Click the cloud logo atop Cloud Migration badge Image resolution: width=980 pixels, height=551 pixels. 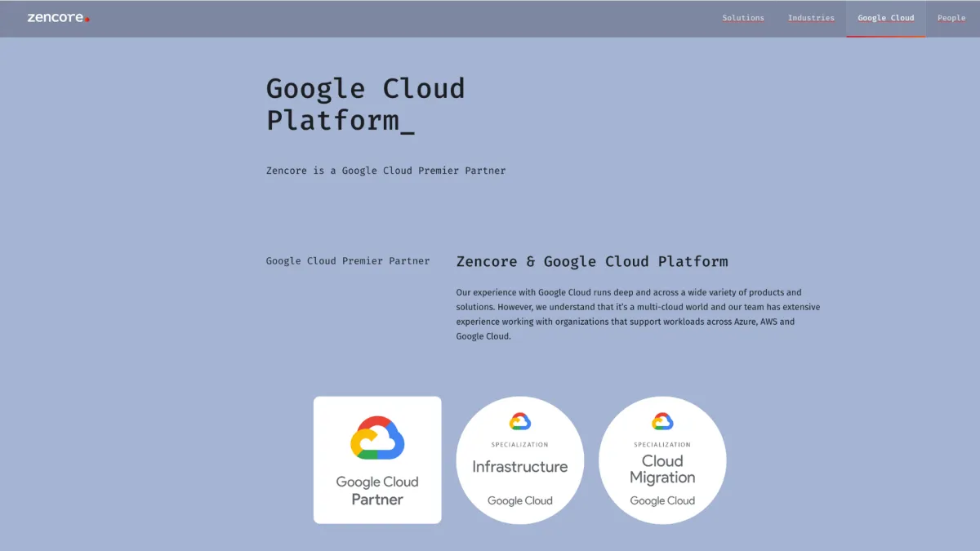(x=662, y=421)
